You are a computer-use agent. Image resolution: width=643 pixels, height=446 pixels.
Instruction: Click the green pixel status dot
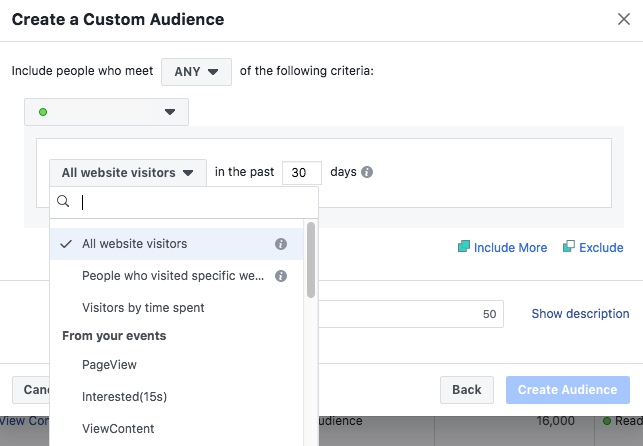(x=43, y=112)
